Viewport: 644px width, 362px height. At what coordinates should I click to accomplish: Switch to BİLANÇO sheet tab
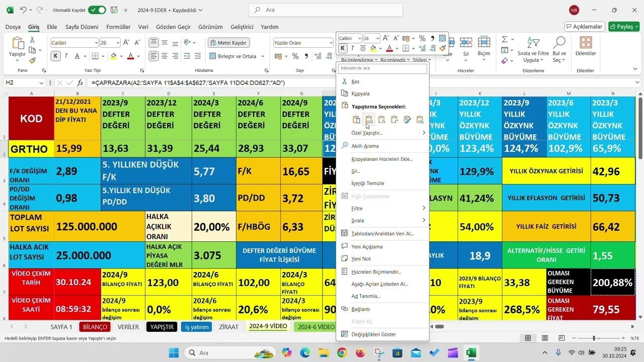[95, 327]
